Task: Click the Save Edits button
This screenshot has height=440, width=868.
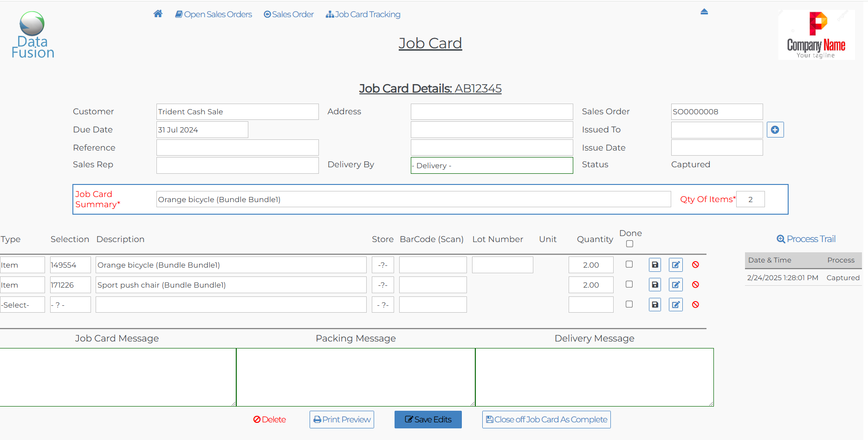Action: click(428, 420)
